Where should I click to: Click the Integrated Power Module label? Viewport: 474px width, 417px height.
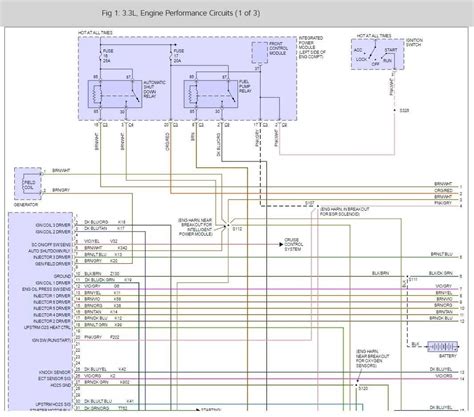point(312,48)
